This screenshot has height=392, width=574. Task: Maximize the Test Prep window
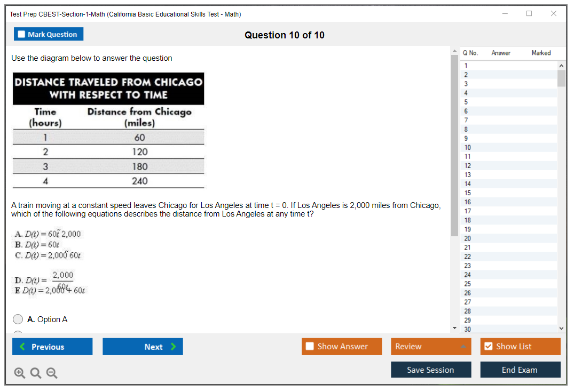[529, 14]
